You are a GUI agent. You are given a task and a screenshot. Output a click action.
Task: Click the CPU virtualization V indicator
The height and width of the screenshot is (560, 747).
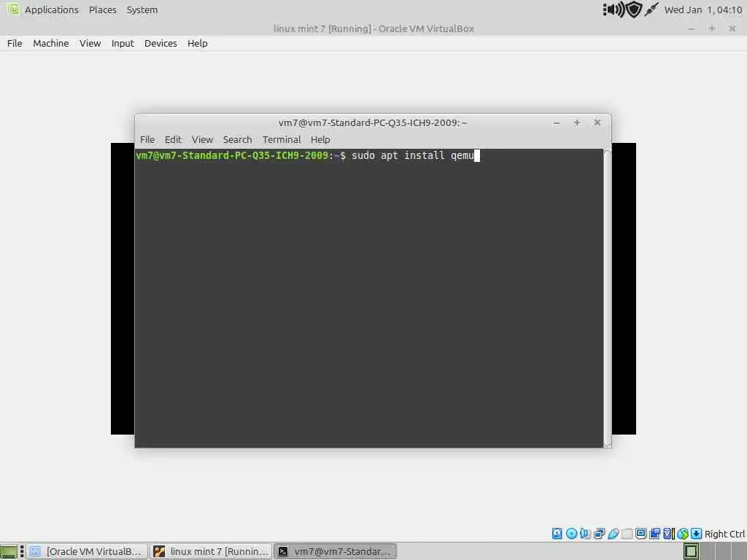[668, 533]
